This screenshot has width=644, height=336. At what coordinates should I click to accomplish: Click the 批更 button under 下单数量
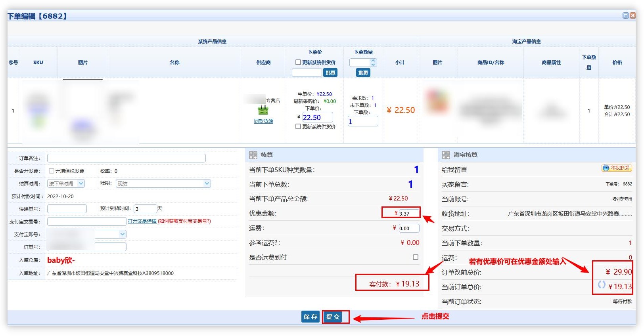tap(363, 73)
